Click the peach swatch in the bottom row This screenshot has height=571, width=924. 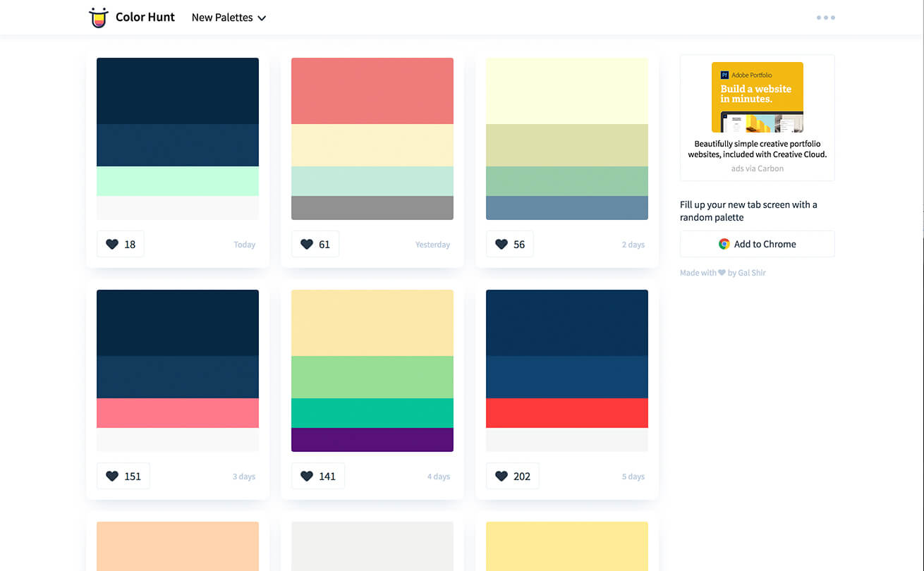tap(178, 546)
